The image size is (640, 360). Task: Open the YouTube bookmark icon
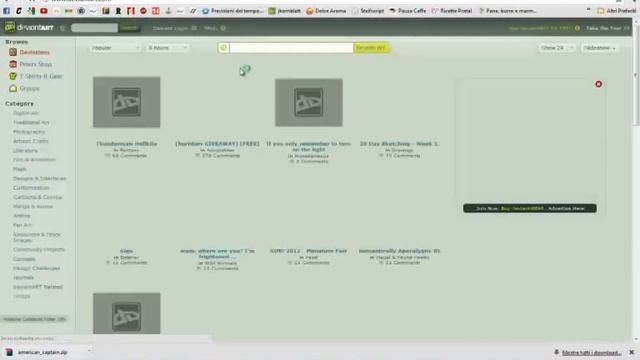pos(44,11)
